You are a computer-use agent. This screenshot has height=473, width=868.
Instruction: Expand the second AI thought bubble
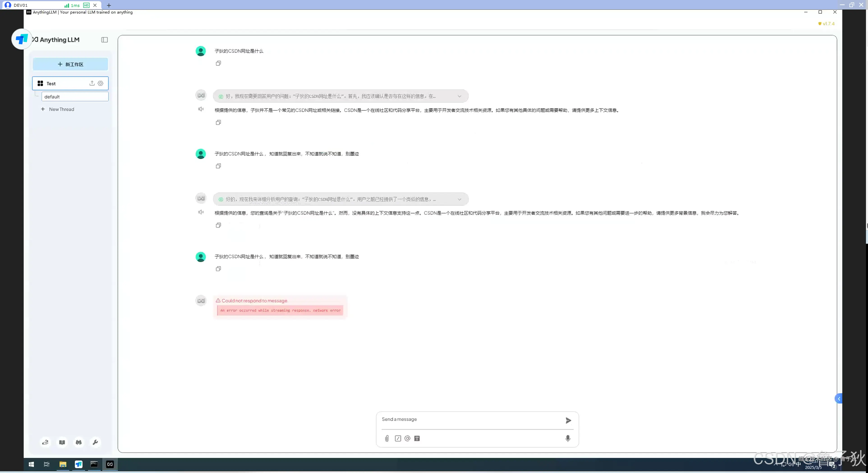(459, 199)
